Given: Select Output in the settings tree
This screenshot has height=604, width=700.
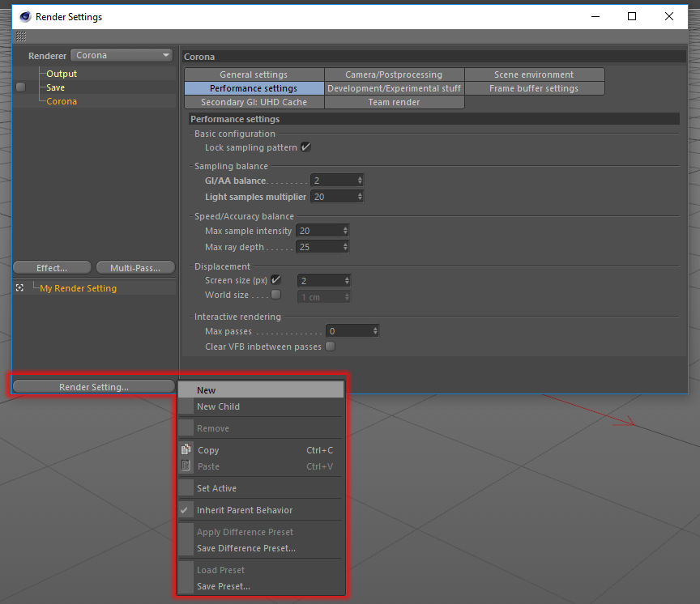Looking at the screenshot, I should [x=62, y=74].
